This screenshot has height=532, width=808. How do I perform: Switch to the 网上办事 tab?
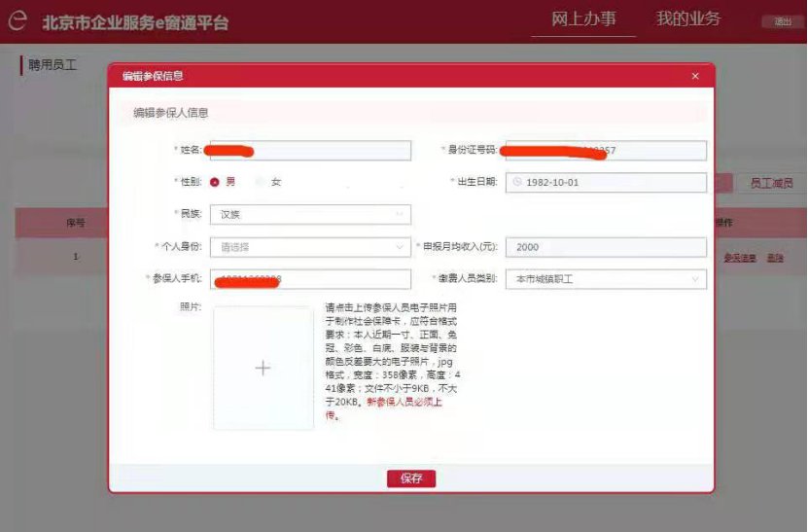pos(583,19)
